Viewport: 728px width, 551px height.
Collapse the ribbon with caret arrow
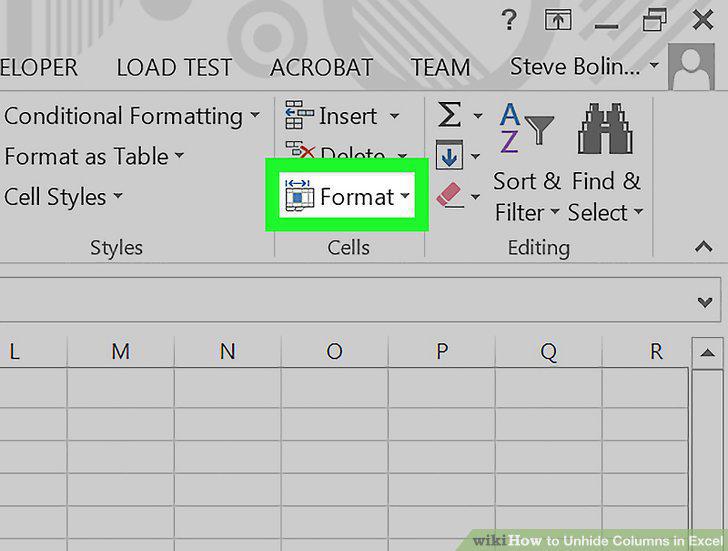coord(704,246)
